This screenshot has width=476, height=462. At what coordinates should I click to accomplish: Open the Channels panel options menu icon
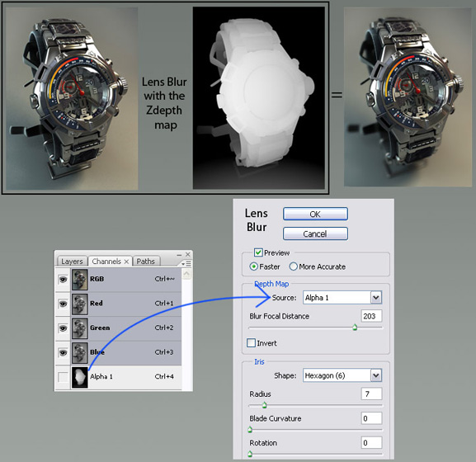(186, 263)
